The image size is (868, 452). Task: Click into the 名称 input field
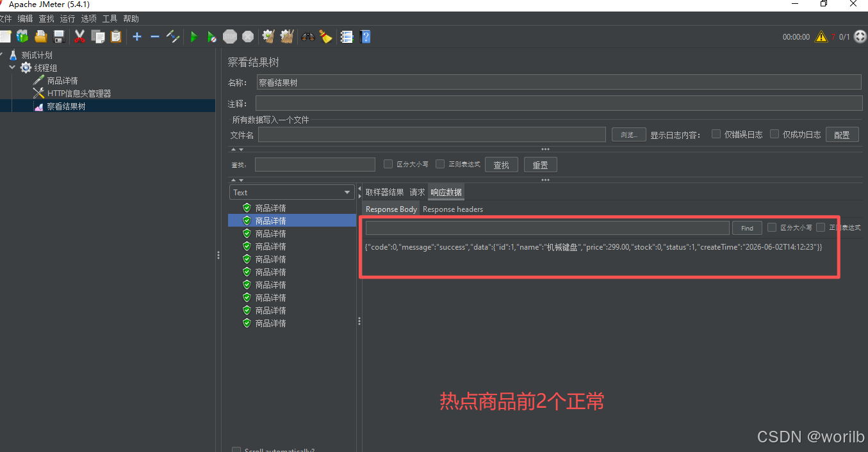click(559, 82)
